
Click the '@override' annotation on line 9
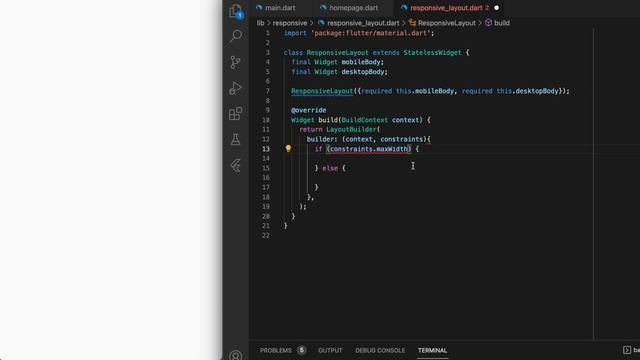309,110
